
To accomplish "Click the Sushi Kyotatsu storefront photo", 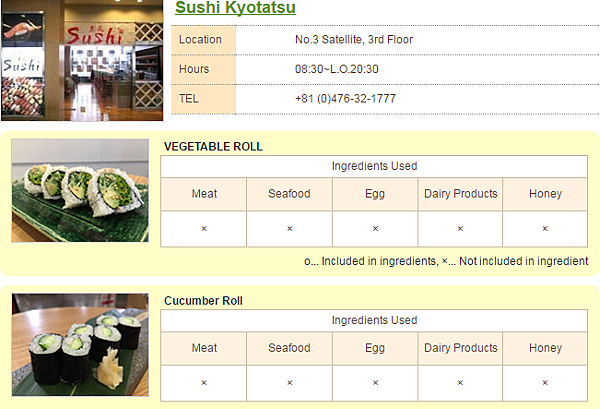I will (x=82, y=60).
